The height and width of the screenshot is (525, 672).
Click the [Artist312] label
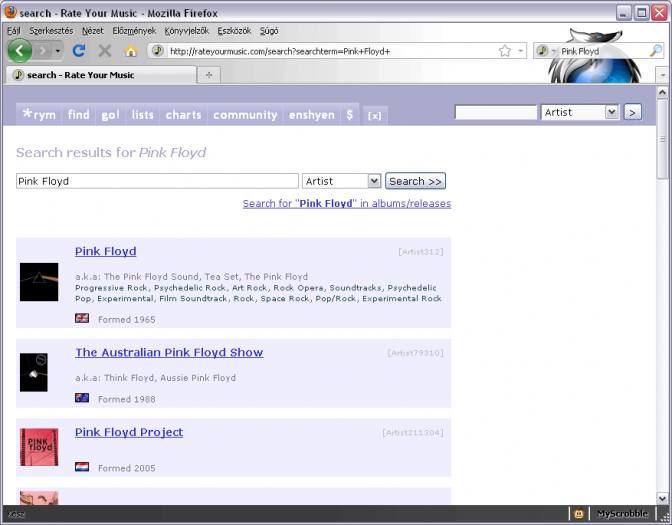point(420,252)
